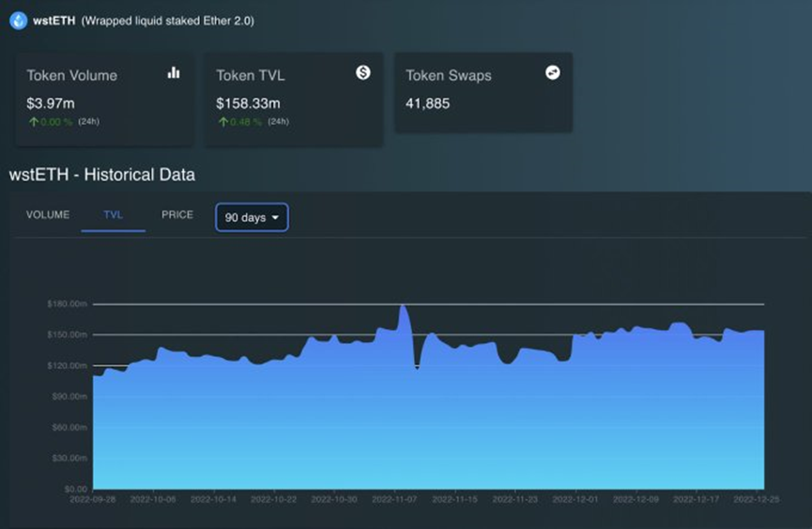812x529 pixels.
Task: Click the bar chart icon in Token Volume
Action: click(174, 72)
